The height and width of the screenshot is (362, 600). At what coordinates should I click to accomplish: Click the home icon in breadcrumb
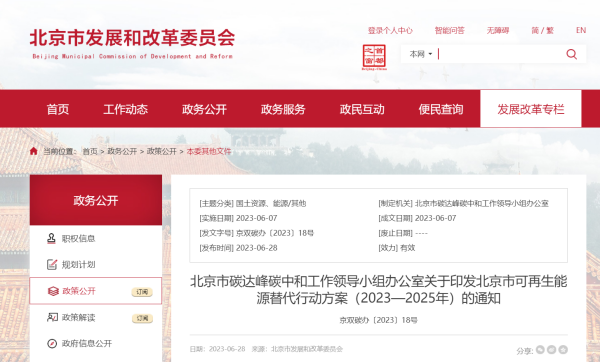pos(34,151)
